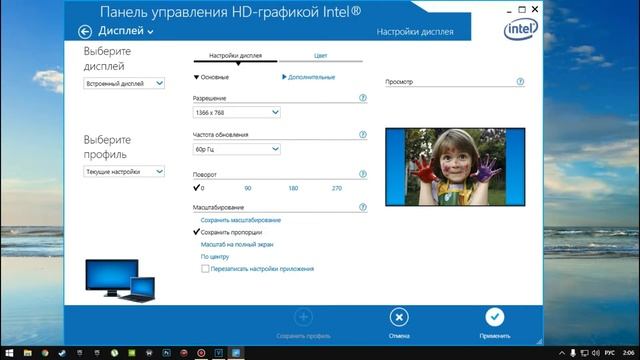Open Photoshop from the taskbar
Image resolution: width=640 pixels, height=360 pixels.
pyautogui.click(x=167, y=353)
